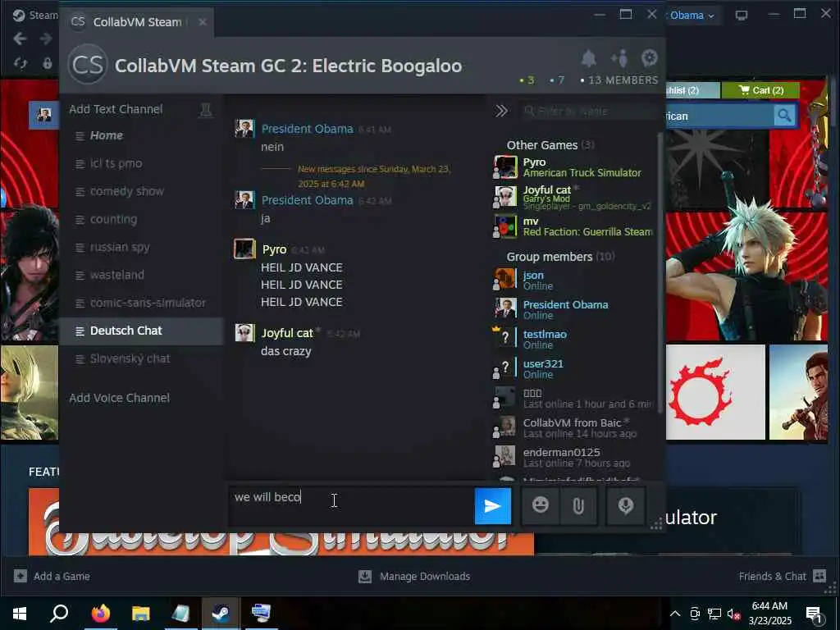The image size is (840, 630).
Task: Switch to icl ts pmo channel
Action: [x=141, y=163]
